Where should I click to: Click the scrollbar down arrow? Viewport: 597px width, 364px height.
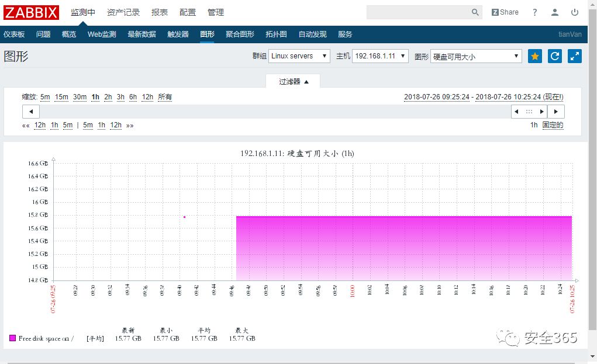[x=592, y=356]
